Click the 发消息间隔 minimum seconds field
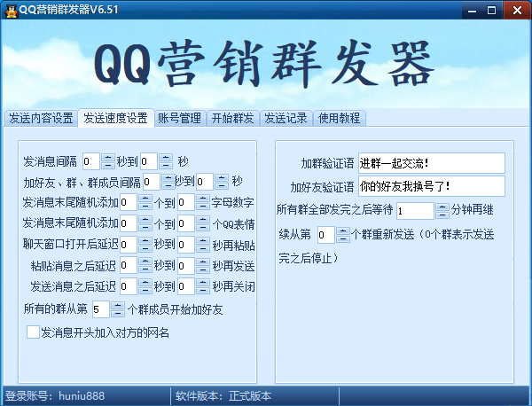This screenshot has height=406, width=532. coord(91,161)
